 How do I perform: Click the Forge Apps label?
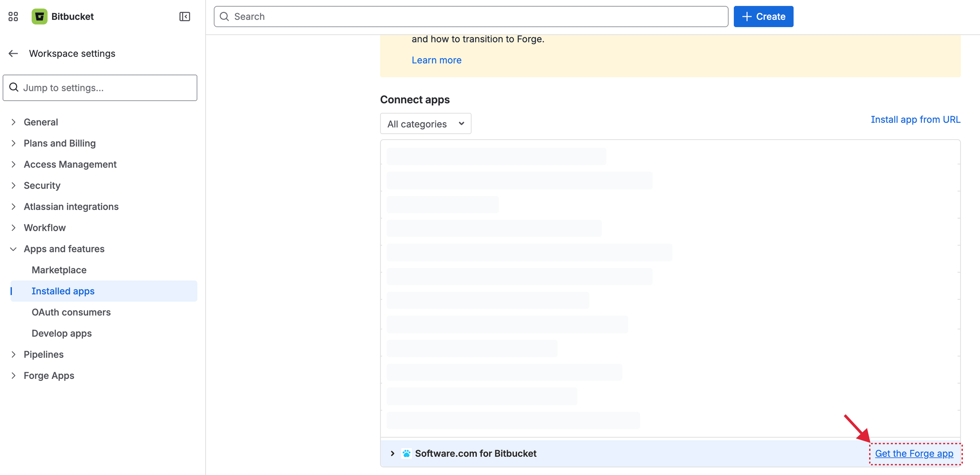tap(49, 375)
